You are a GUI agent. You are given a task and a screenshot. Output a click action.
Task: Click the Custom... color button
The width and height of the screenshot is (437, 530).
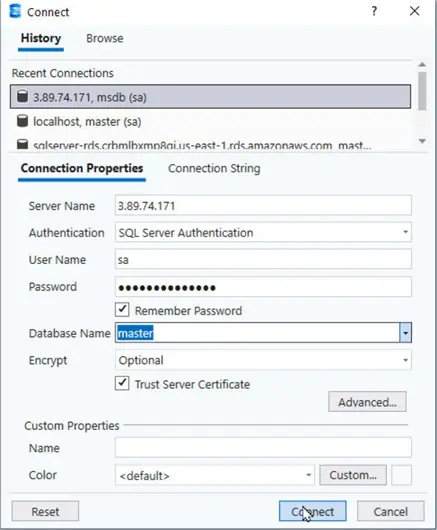tap(353, 475)
